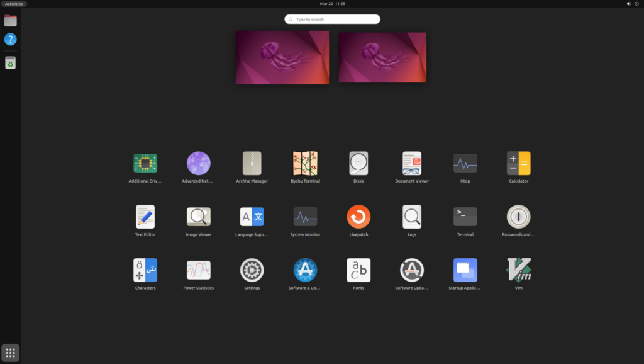Open Startup Applications preferences
The width and height of the screenshot is (644, 364).
pos(465,271)
